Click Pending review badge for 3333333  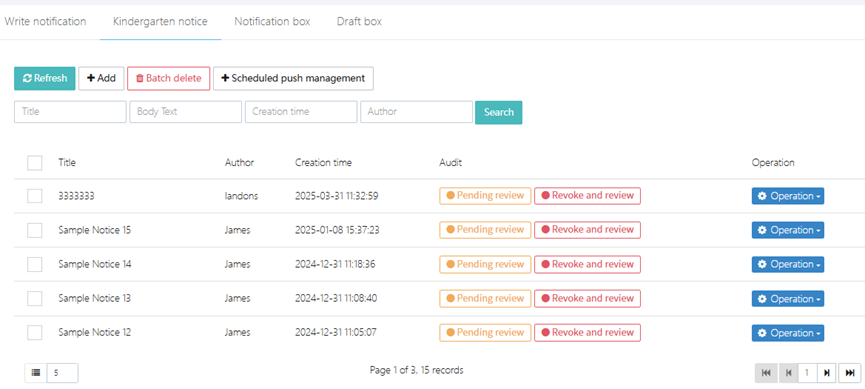pos(485,196)
